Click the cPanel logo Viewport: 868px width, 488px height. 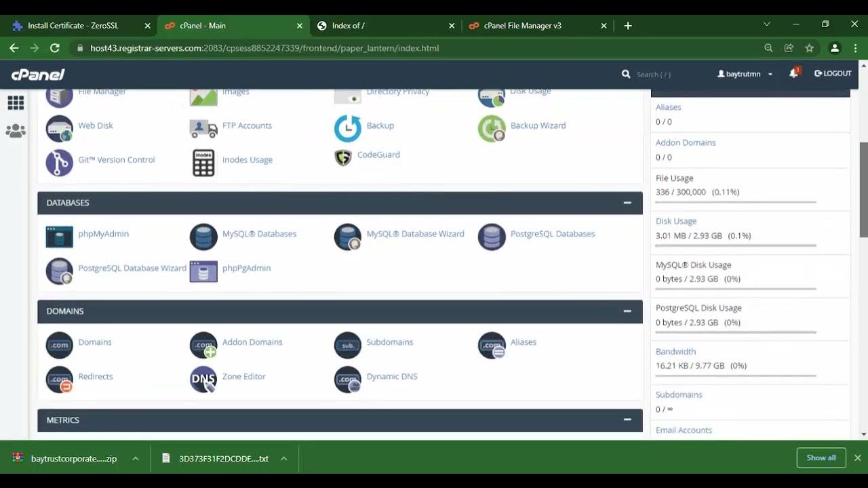click(x=38, y=75)
